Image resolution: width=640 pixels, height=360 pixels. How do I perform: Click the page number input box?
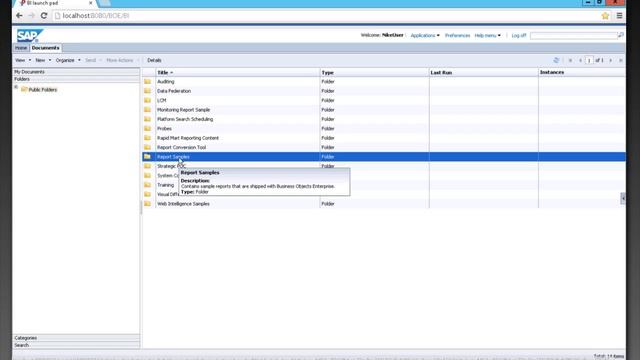(x=589, y=60)
